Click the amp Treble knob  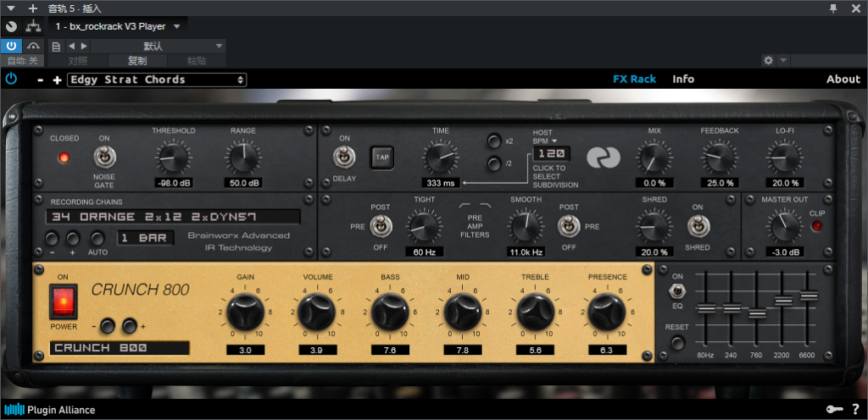click(x=536, y=312)
